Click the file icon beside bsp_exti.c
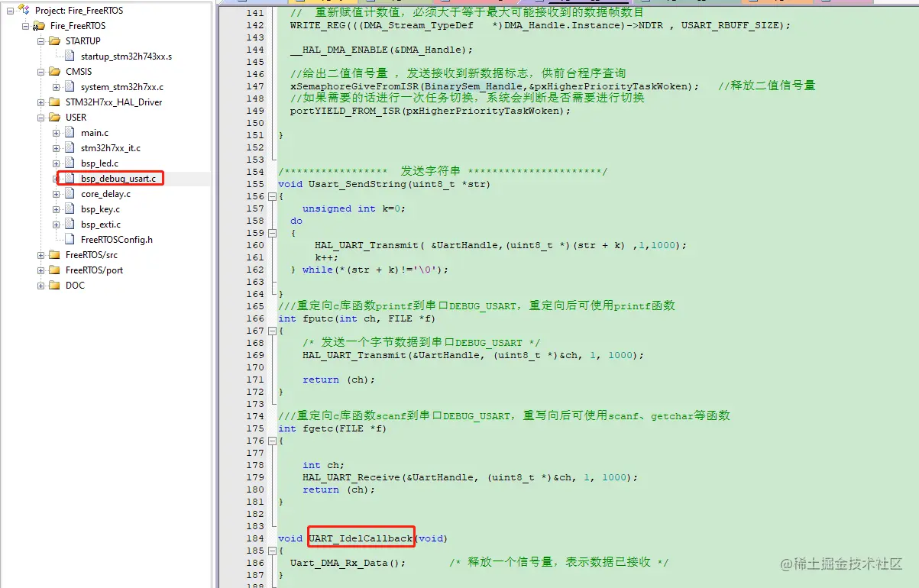The image size is (919, 588). click(x=70, y=224)
